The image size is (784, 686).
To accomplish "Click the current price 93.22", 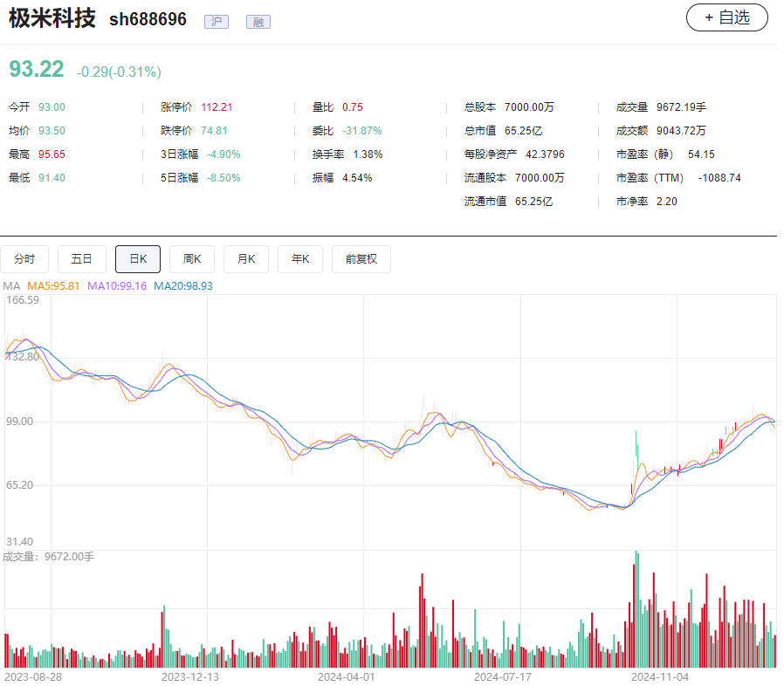I will coord(37,70).
